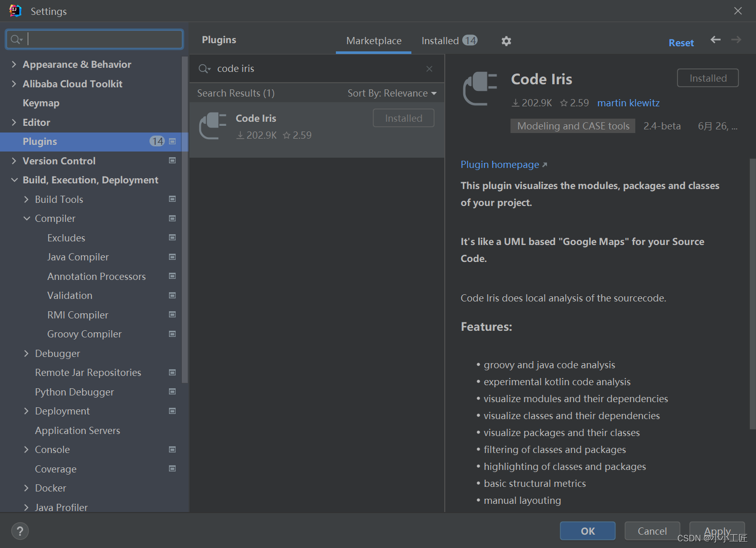The width and height of the screenshot is (756, 548).
Task: Select Keymap in settings tree
Action: (41, 103)
